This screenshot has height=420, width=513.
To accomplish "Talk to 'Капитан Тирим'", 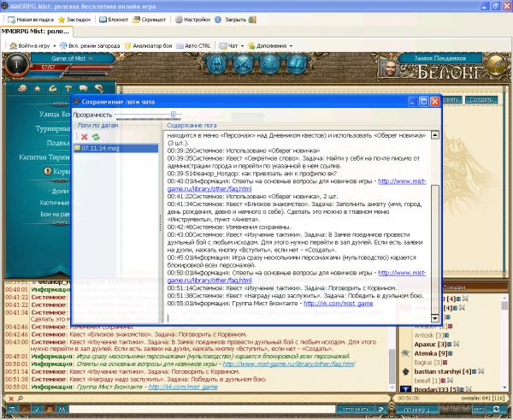I will [44, 157].
